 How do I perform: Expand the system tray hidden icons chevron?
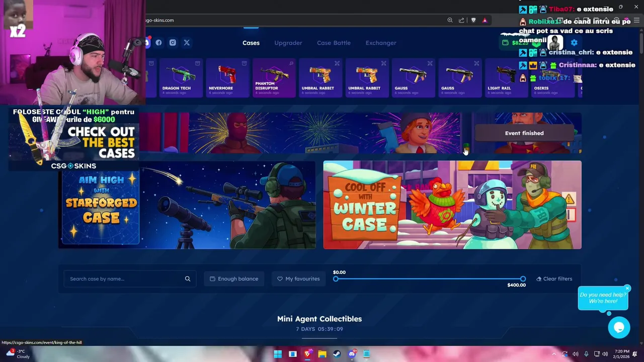point(554,354)
